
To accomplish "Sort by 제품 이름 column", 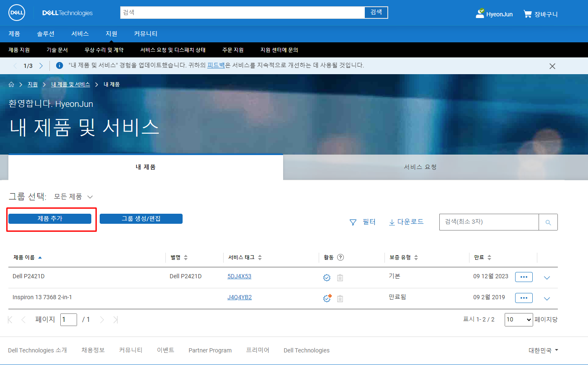I will pyautogui.click(x=28, y=257).
